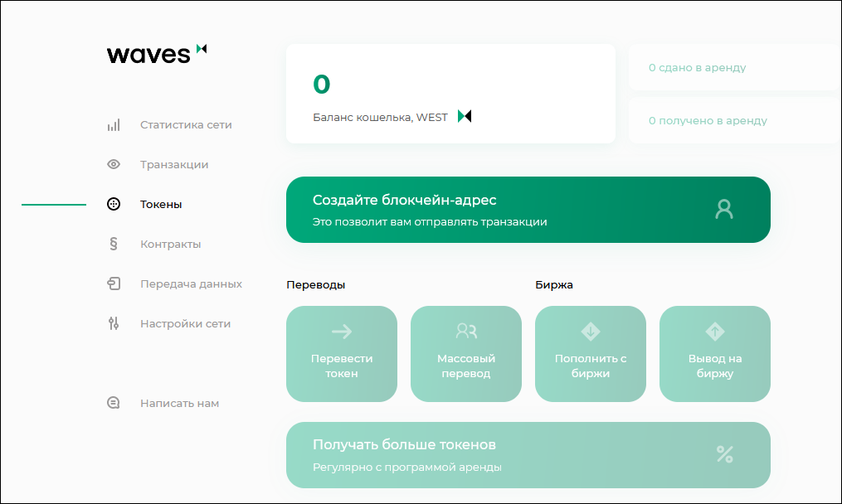Click the percent icon on the rental banner
Viewport: 842px width, 504px height.
click(724, 454)
